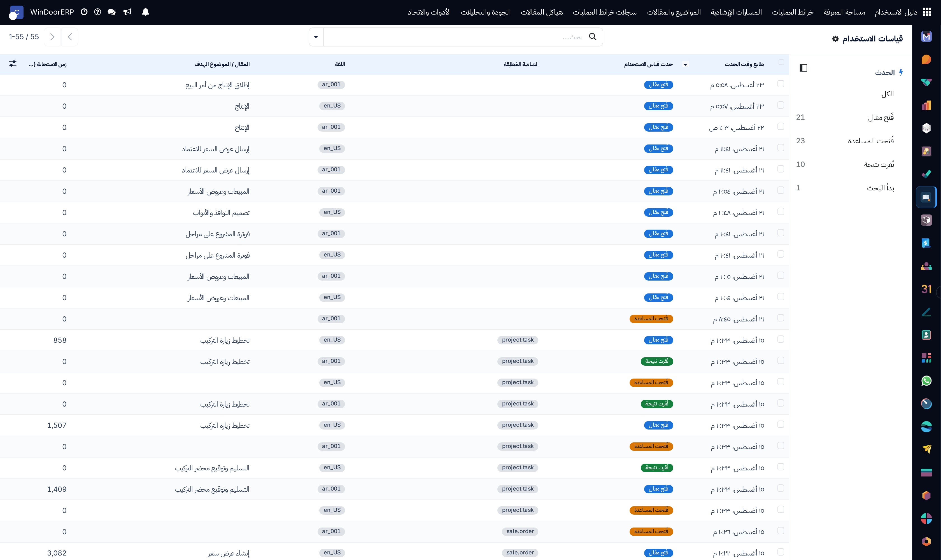Click the notification bell icon
The width and height of the screenshot is (941, 560).
[145, 12]
